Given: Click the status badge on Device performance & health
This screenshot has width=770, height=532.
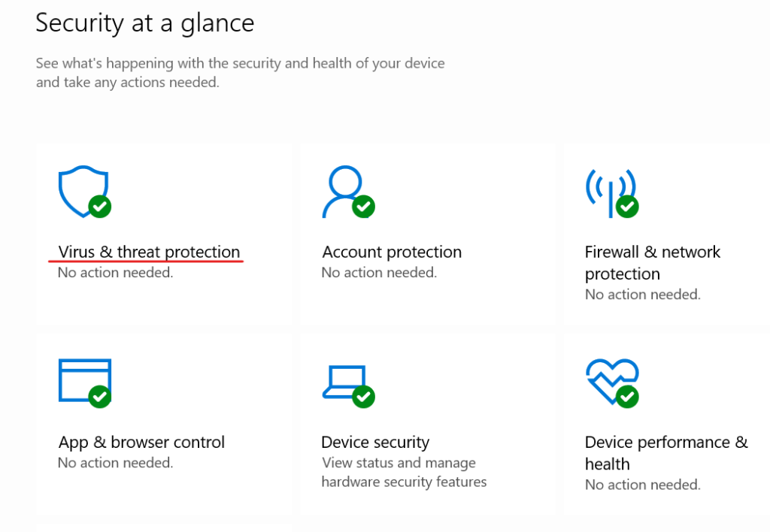Looking at the screenshot, I should (626, 398).
